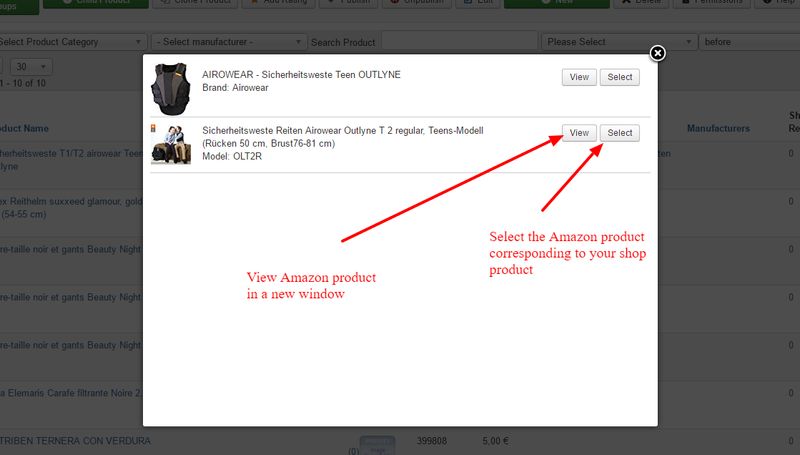Open the 'TRIBEN TERNERA CON VERDURA' product row
The width and height of the screenshot is (800, 455).
(75, 441)
